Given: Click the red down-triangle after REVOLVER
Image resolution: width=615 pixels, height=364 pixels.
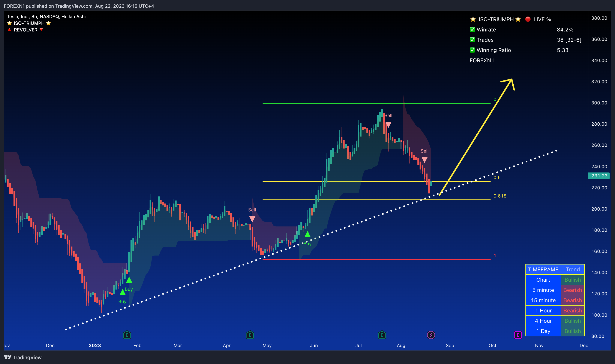Looking at the screenshot, I should coord(41,30).
